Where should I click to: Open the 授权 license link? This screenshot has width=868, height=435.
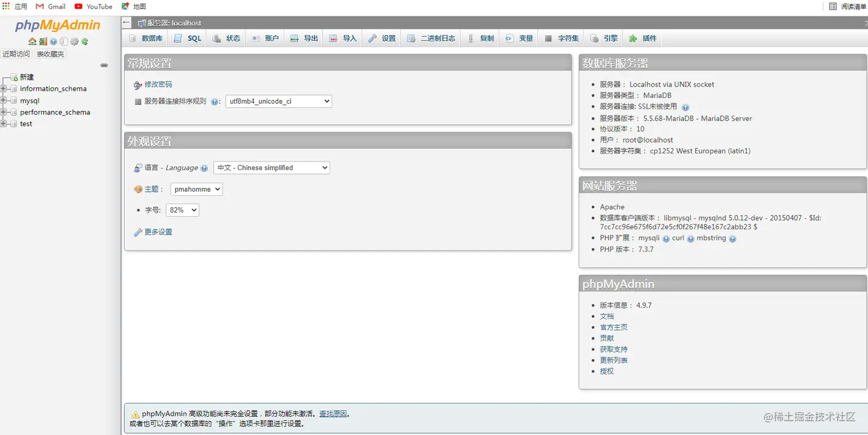click(607, 371)
